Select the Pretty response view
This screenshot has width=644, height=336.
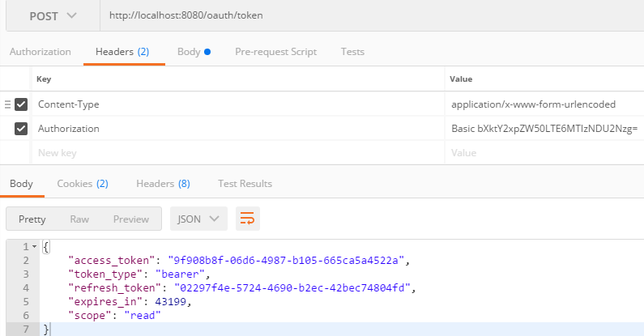pos(32,219)
